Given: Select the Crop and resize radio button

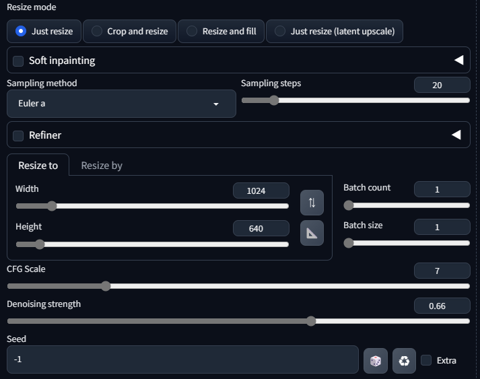Looking at the screenshot, I should (97, 31).
